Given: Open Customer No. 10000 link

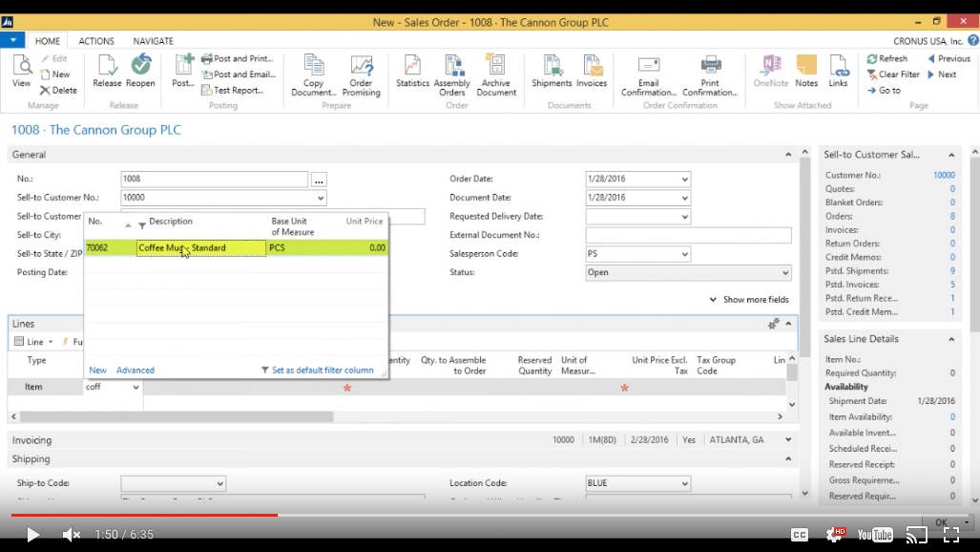Looking at the screenshot, I should pos(944,175).
